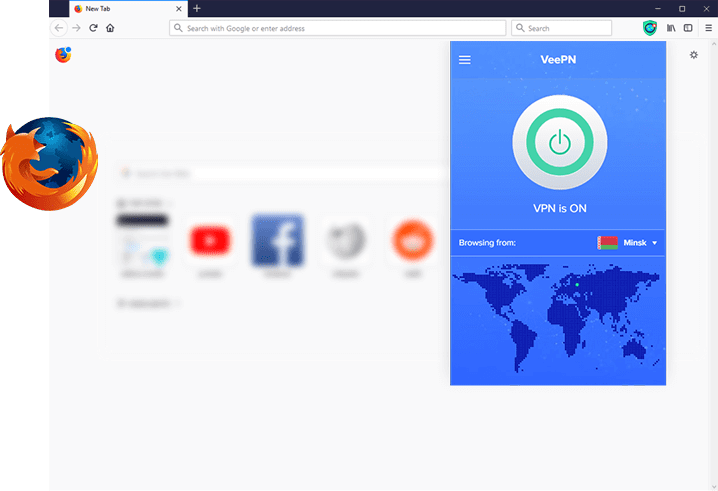Viewport: 718px width, 491px height.
Task: Open the VeePN hamburger menu
Action: [x=464, y=60]
